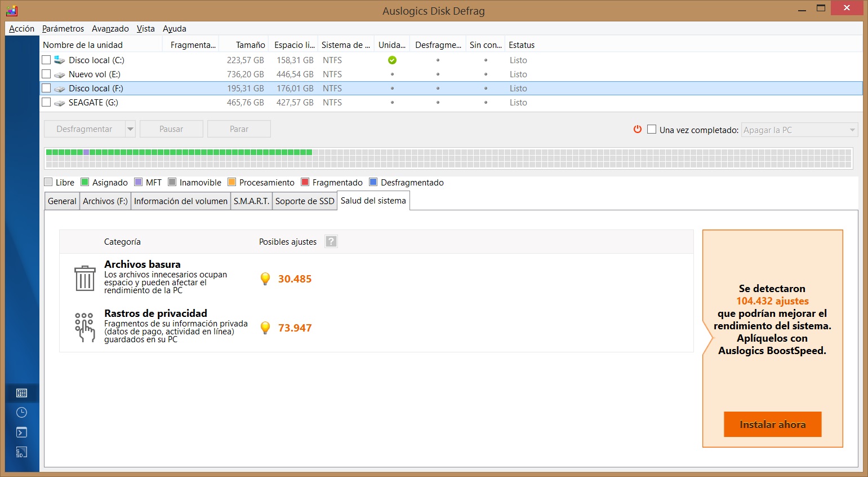Enable the Una vez completado checkbox
Image resolution: width=868 pixels, height=477 pixels.
click(652, 129)
